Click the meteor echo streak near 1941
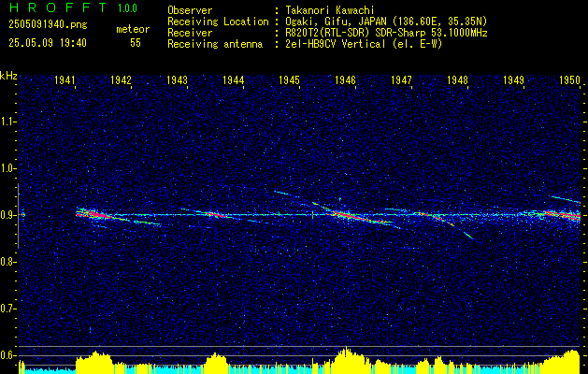588x374 pixels. pyautogui.click(x=93, y=214)
